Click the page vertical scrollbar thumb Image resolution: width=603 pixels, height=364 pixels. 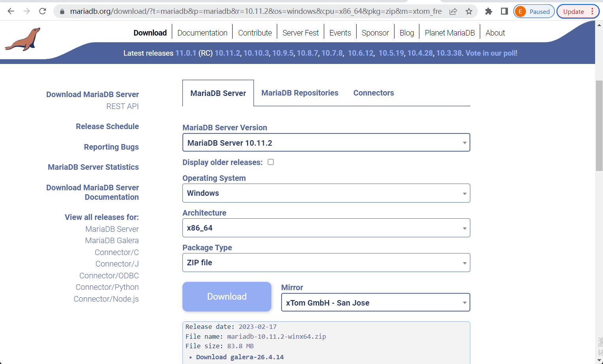pyautogui.click(x=599, y=125)
